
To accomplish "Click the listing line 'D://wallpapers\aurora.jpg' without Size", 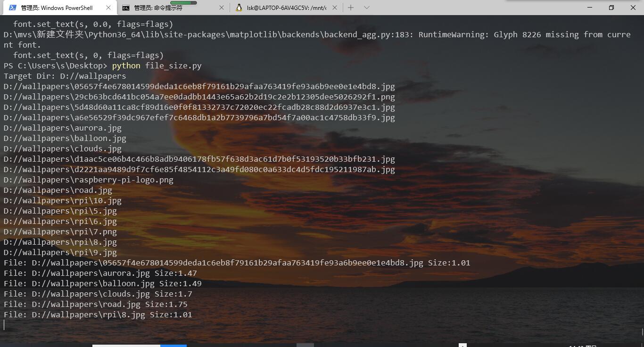I will pos(63,128).
